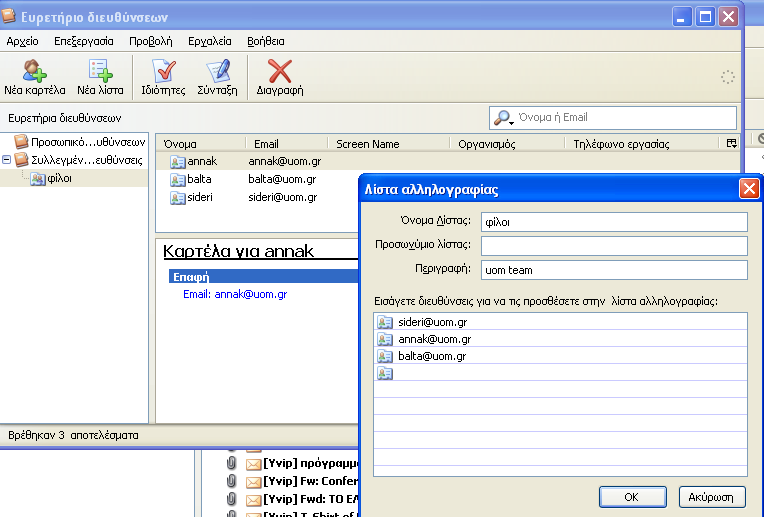764x517 pixels.
Task: Click the Νέα καρτέλα toolbar icon
Action: 34,71
